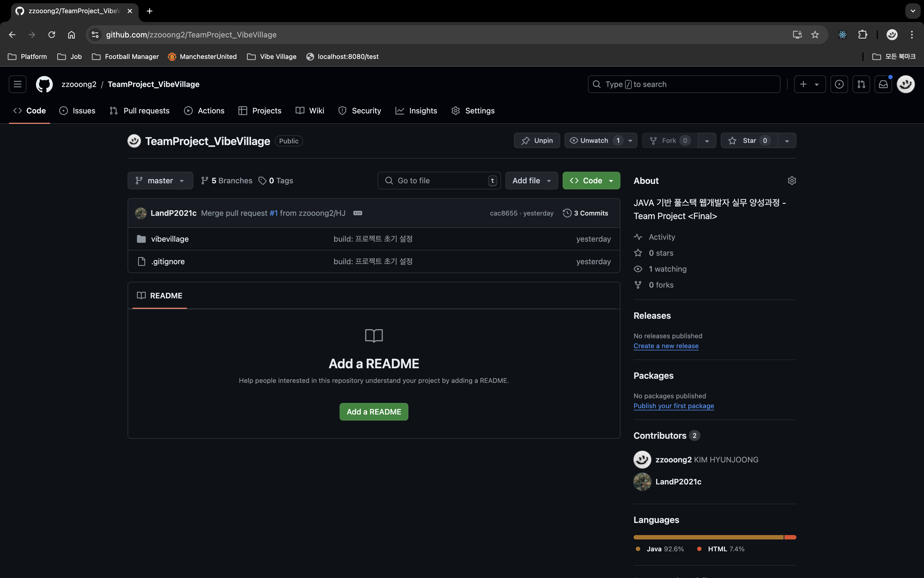Click the zzooong2 contributor avatar
The image size is (924, 578).
642,459
